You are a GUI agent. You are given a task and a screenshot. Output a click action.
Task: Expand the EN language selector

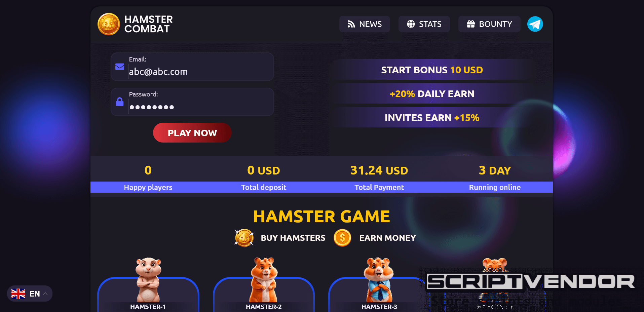tap(30, 294)
